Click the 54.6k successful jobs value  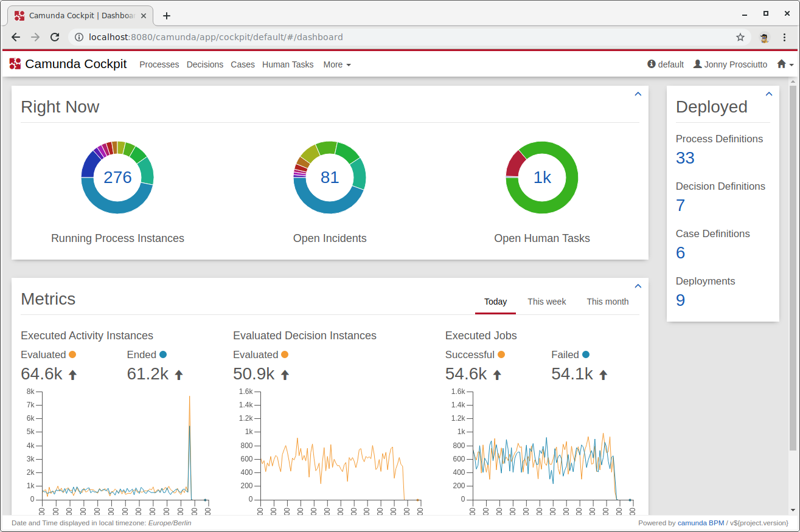tap(466, 374)
